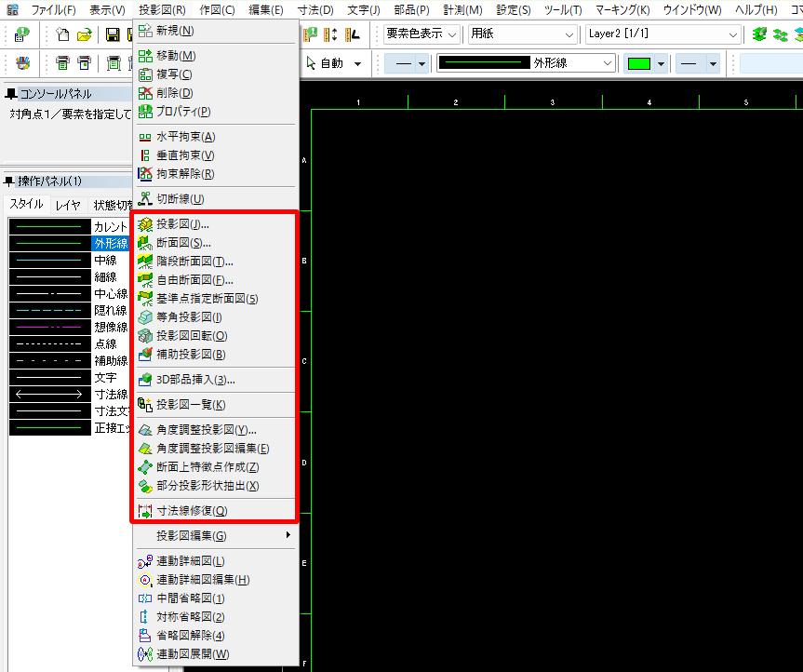803x672 pixels.
Task: Choose 水平拘束(A) from the menu
Action: pos(185,137)
